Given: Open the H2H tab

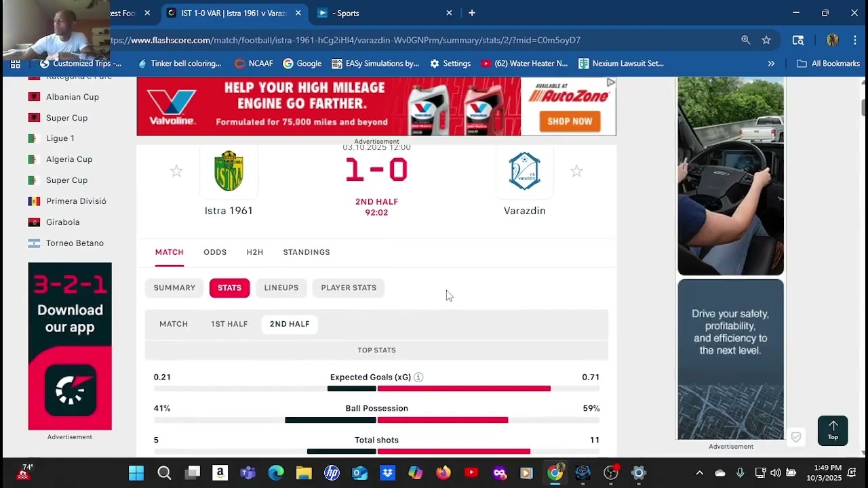Looking at the screenshot, I should (255, 252).
